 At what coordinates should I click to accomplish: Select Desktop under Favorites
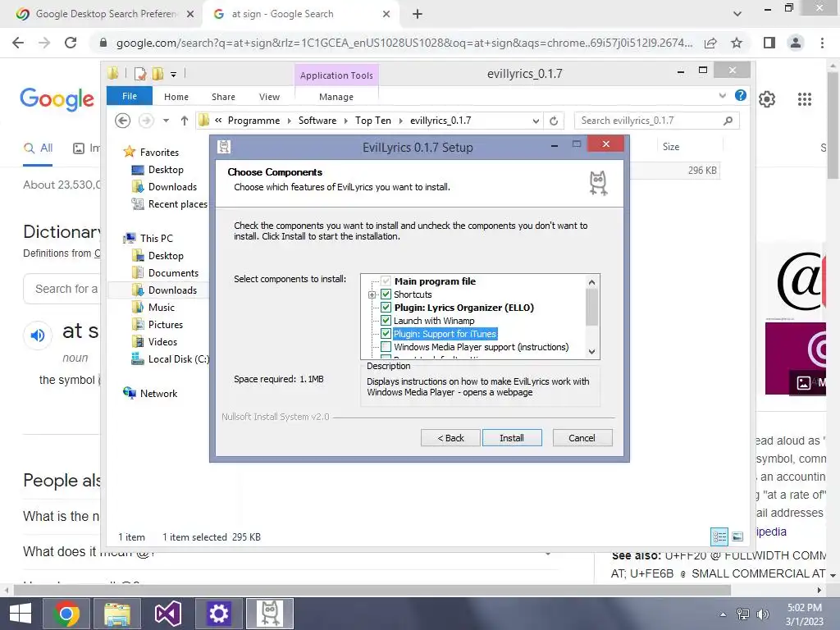[x=166, y=169]
